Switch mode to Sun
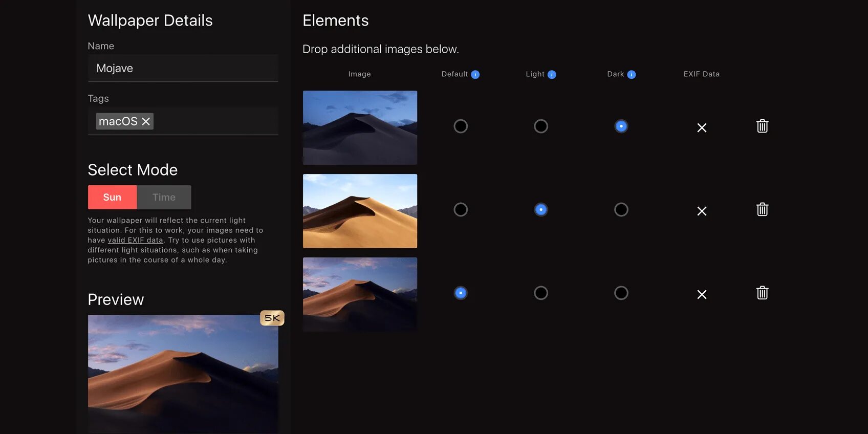This screenshot has height=434, width=868. point(112,197)
